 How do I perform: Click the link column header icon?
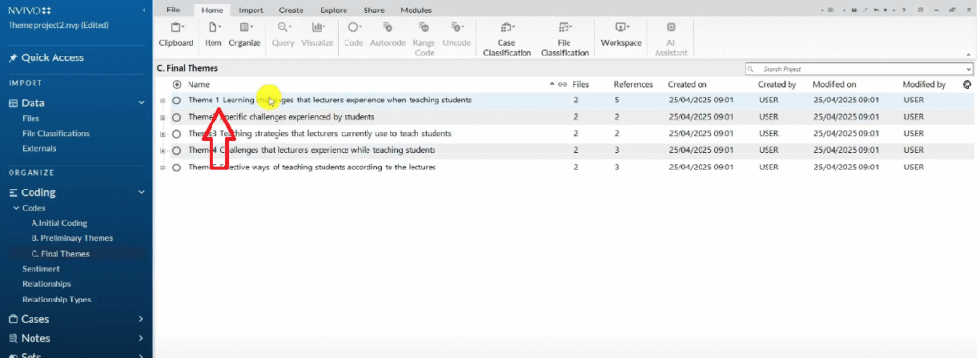click(562, 84)
